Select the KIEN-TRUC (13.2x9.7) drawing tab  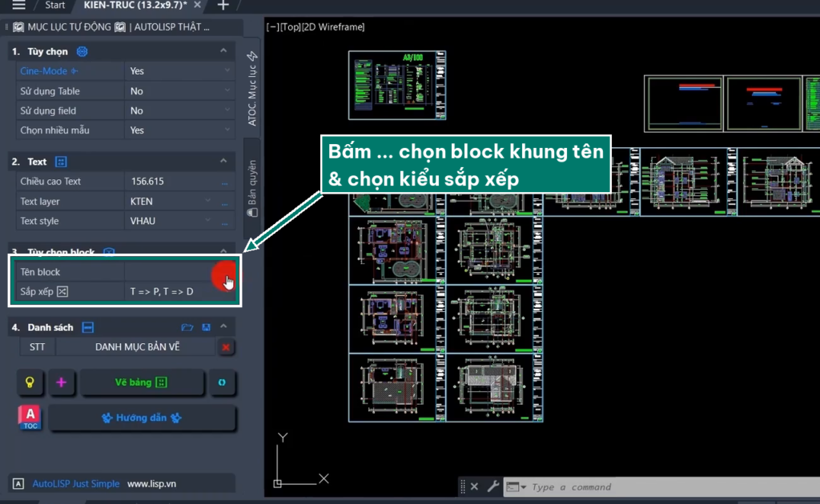(135, 6)
